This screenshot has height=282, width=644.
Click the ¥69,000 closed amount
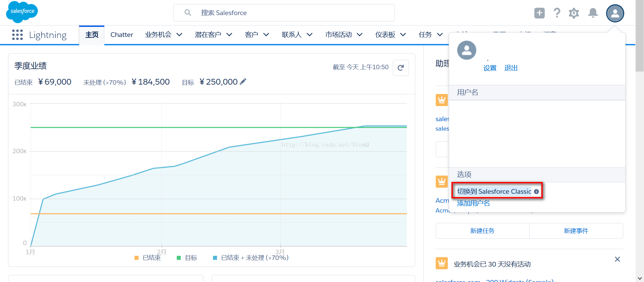pos(55,82)
